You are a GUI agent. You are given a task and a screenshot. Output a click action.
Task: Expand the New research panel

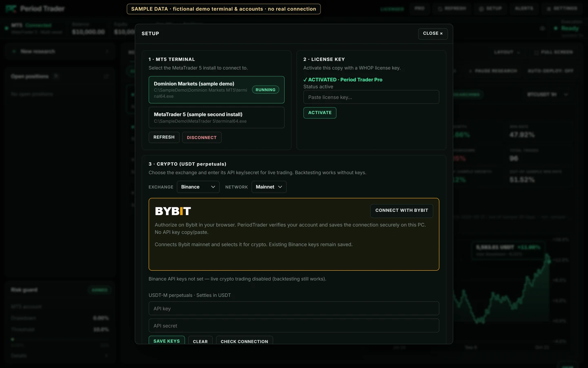[60, 52]
